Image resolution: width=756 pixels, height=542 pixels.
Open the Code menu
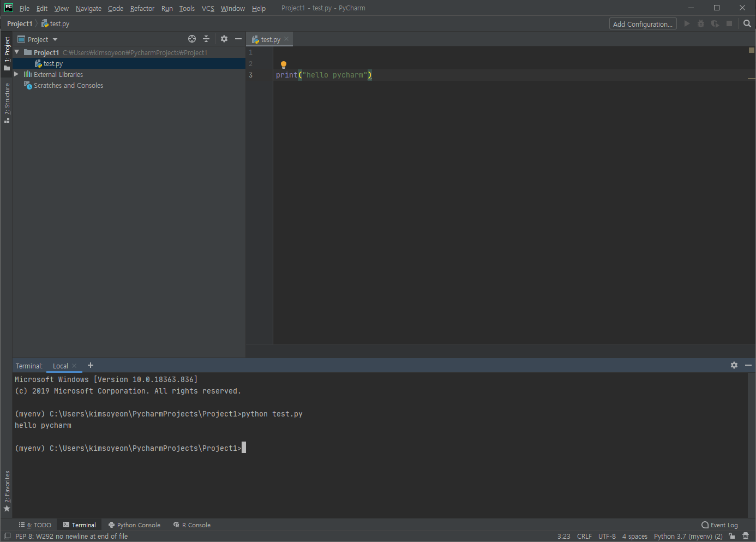(116, 8)
